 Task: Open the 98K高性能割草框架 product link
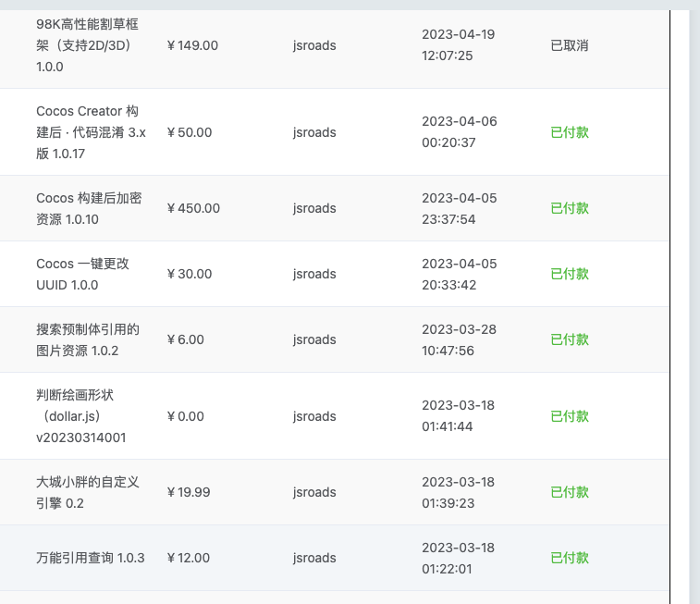(x=87, y=45)
